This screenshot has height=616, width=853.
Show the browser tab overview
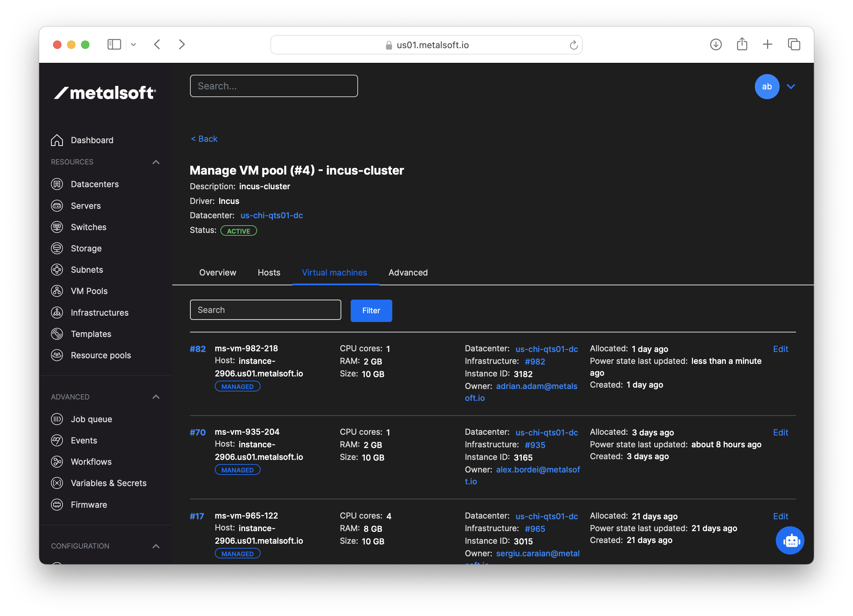pyautogui.click(x=794, y=44)
